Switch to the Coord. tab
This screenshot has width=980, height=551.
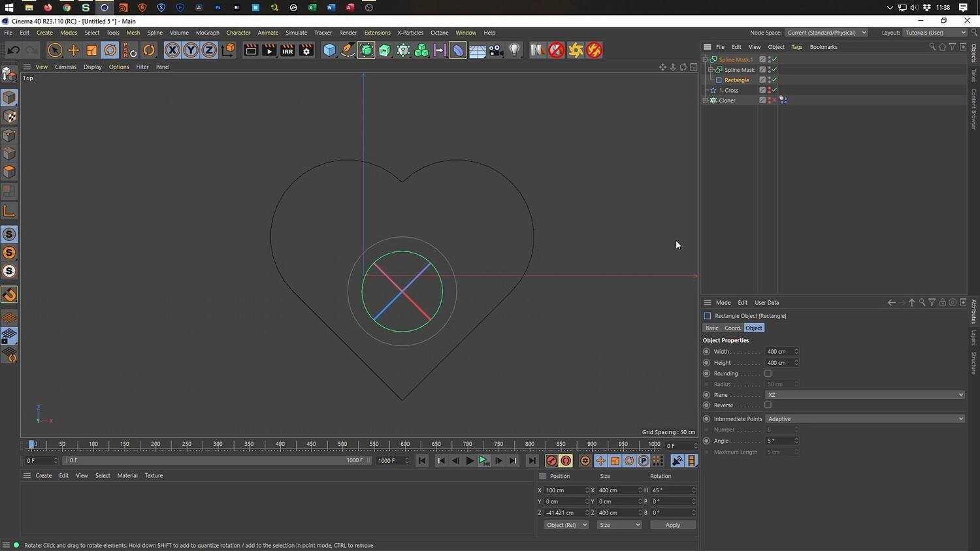click(732, 328)
